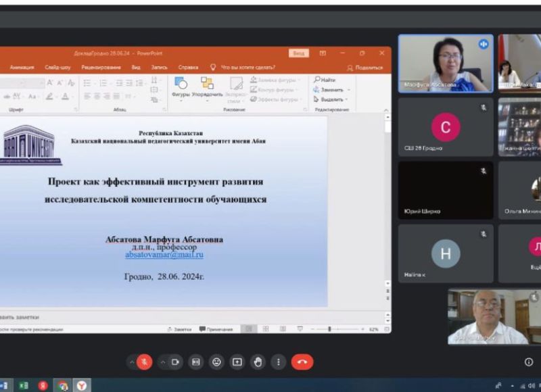Select Марфуга Абсатова's video tile

point(445,63)
